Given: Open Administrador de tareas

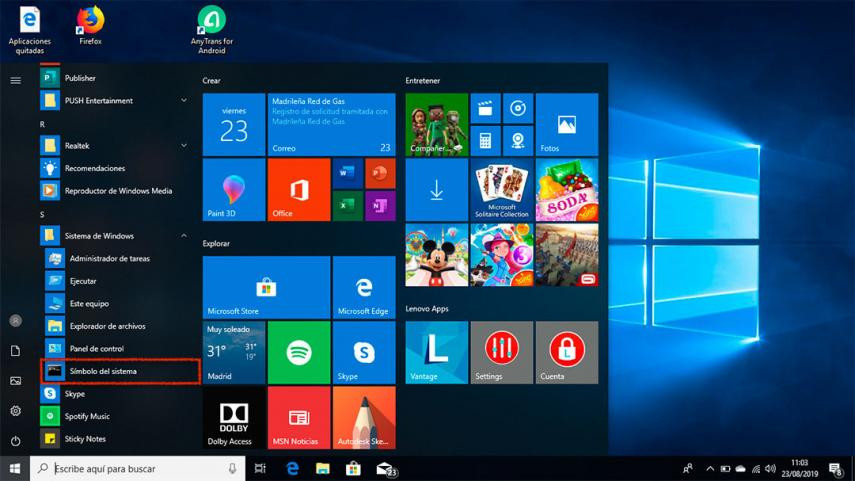Looking at the screenshot, I should 117,258.
